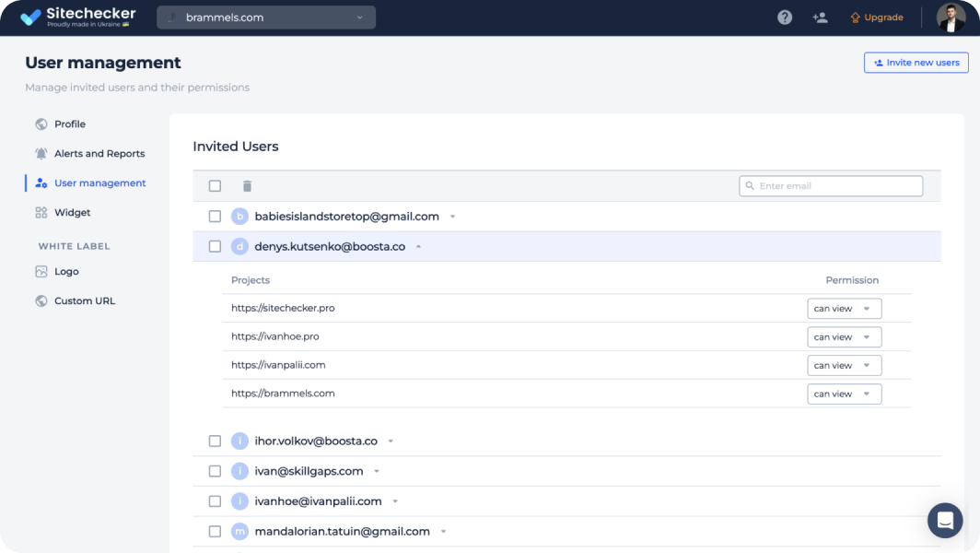Open the chat support bubble

pos(945,521)
